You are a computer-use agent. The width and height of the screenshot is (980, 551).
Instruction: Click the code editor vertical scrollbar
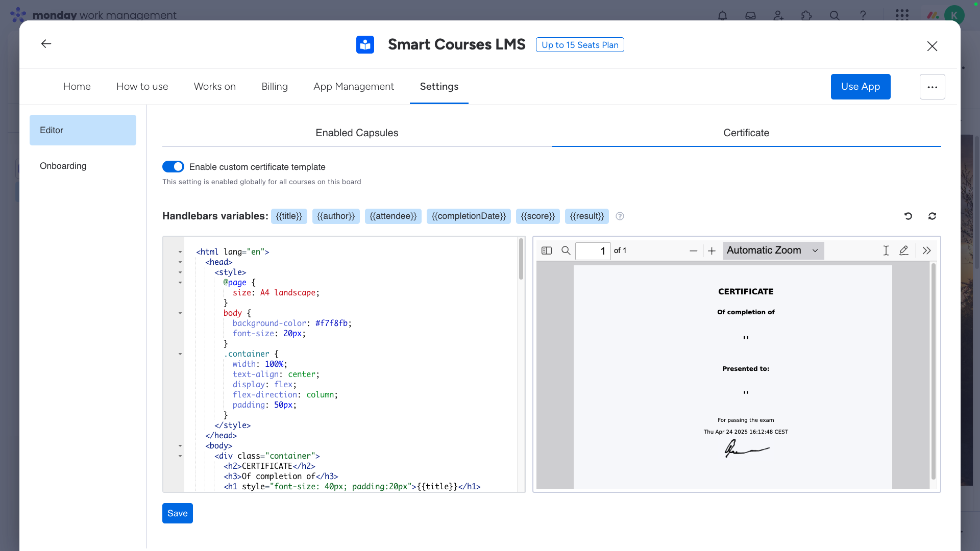point(521,259)
